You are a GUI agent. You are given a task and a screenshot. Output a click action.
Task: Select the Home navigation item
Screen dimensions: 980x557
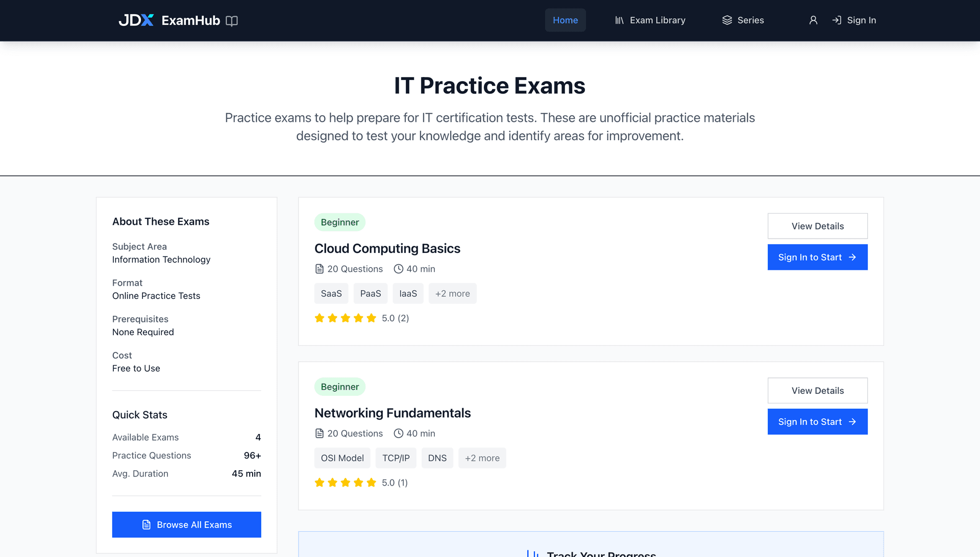(x=565, y=20)
